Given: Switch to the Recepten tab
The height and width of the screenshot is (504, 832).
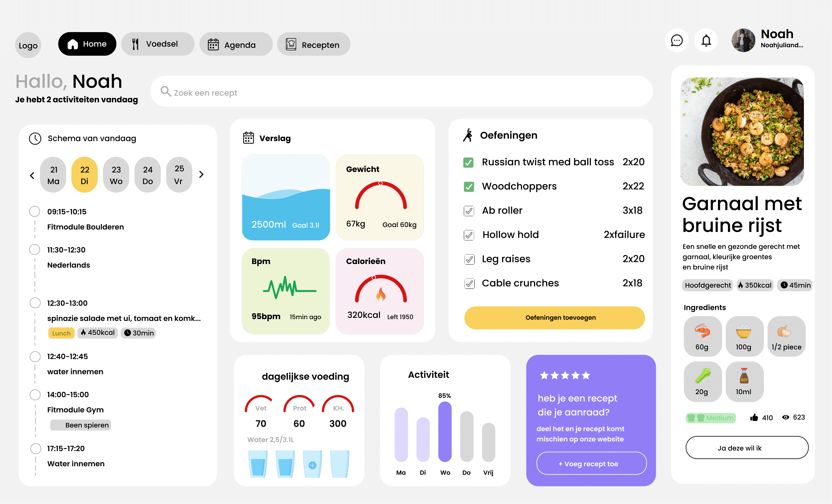Looking at the screenshot, I should (313, 44).
